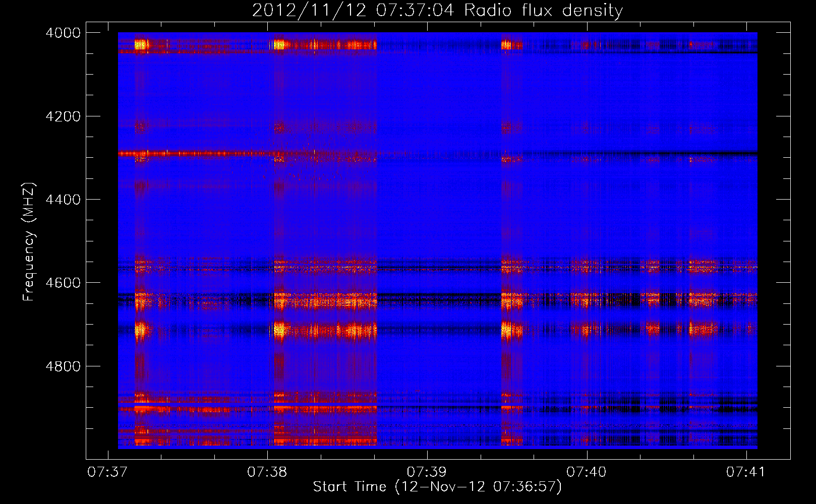
Task: Click the plot title '2012/11/12 07:37:04 Radio flux density'
Action: click(x=437, y=10)
